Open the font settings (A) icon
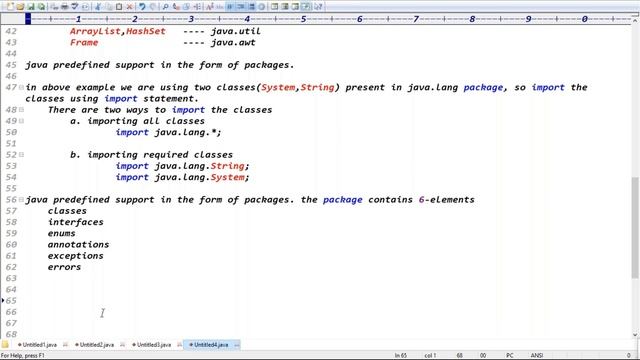Screen dimensions: 640x360 click(209, 7)
